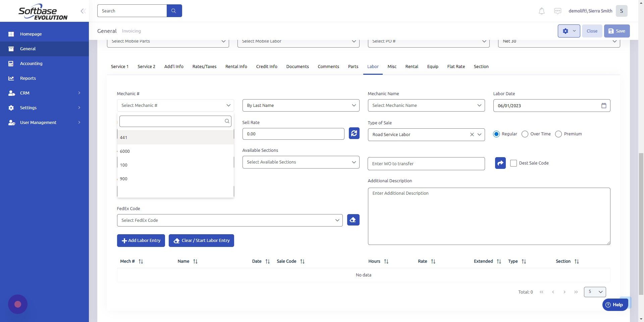The image size is (644, 322).
Task: Enable the Dest Sale Code checkbox
Action: (513, 163)
